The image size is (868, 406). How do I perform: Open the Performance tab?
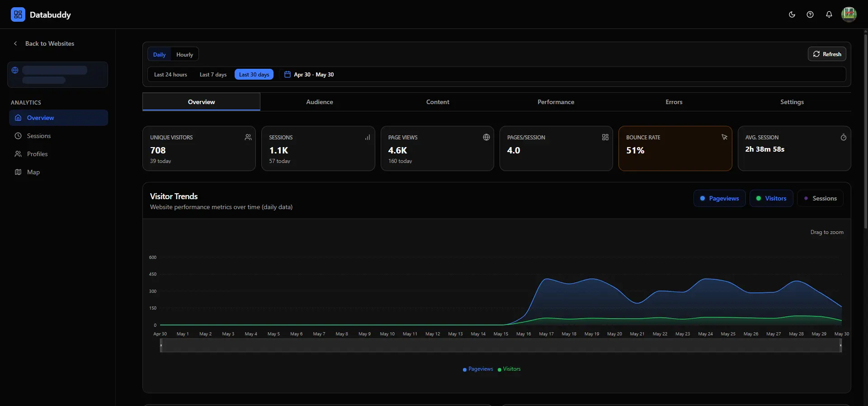pyautogui.click(x=556, y=102)
